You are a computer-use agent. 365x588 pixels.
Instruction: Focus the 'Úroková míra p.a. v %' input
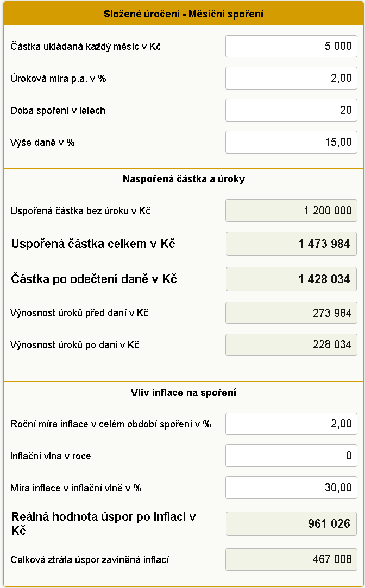pos(291,78)
